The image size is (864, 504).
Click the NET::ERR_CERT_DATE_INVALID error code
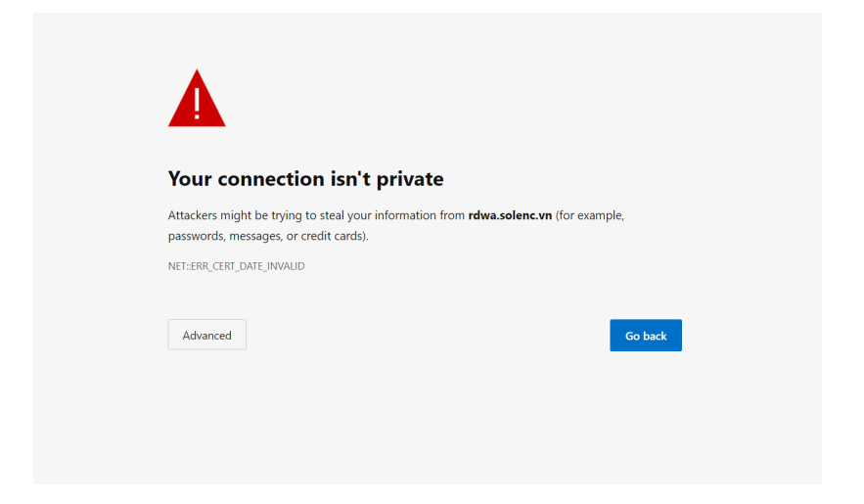(236, 266)
